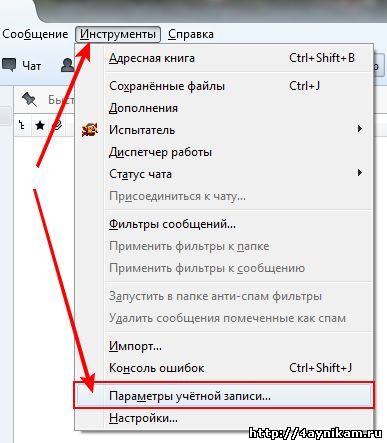Open the Инструменты menu
The image size is (387, 443).
(x=118, y=34)
